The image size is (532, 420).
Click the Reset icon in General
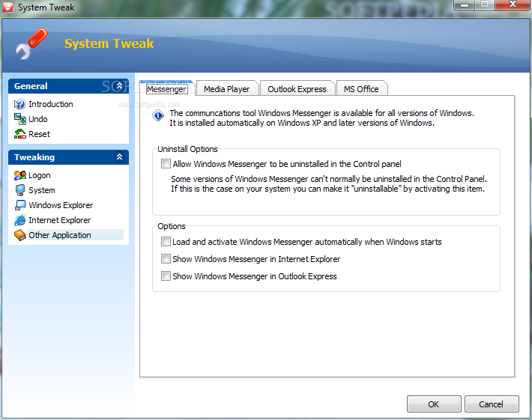pos(19,134)
